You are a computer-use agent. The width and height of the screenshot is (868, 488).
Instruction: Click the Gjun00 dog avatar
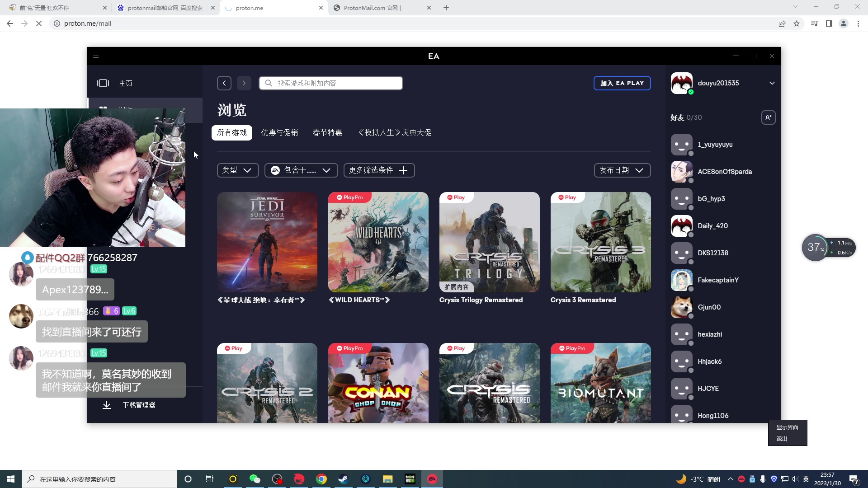point(682,307)
